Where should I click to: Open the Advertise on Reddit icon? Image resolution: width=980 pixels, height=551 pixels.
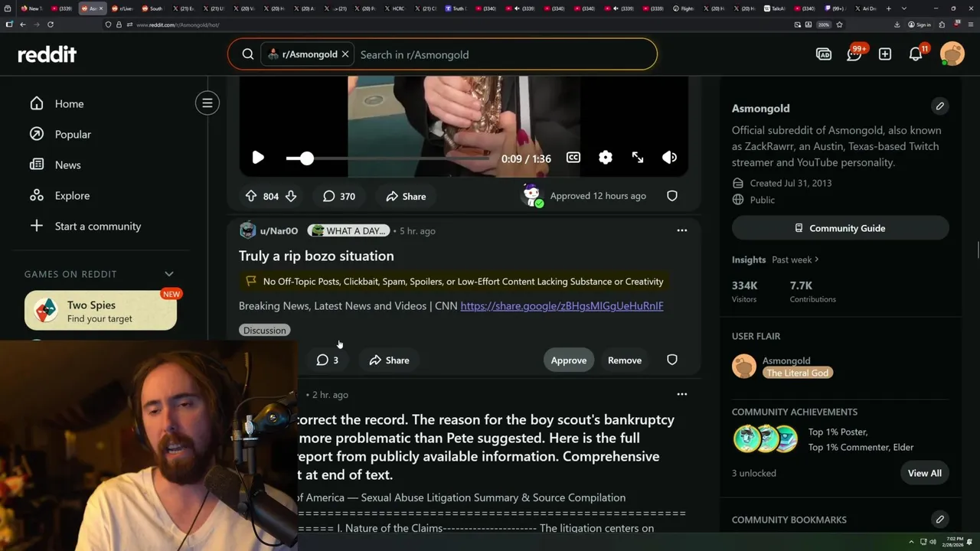tap(824, 54)
